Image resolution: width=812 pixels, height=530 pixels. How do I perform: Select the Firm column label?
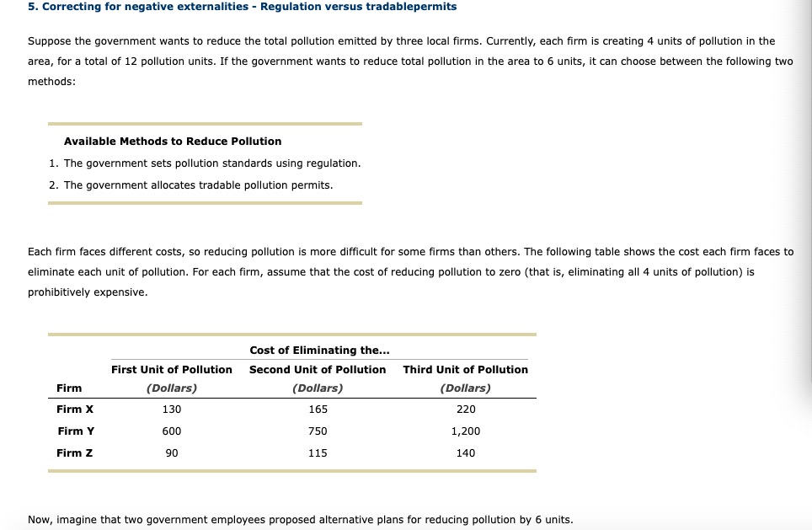coord(69,388)
